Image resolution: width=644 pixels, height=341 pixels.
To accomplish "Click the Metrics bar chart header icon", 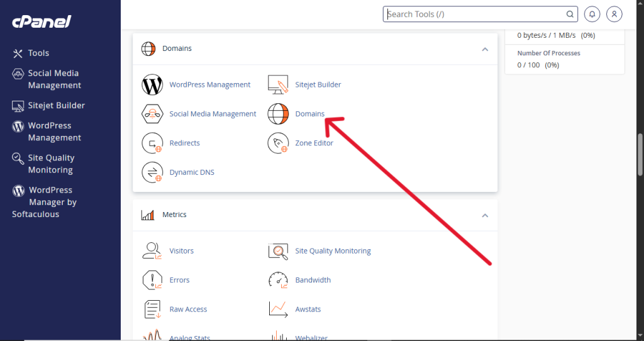I will pos(148,215).
